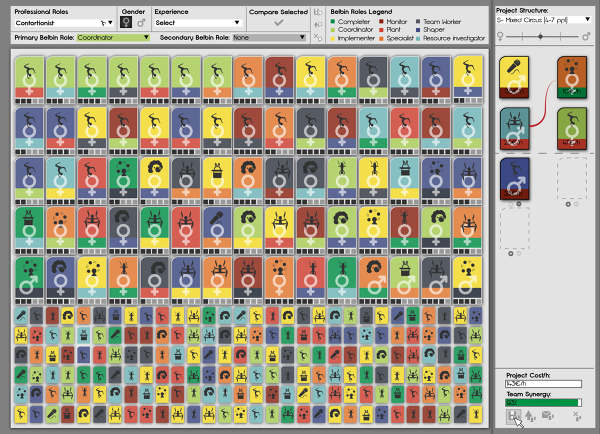
Task: Toggle the dark dot under bottom-left empty slot
Action: pos(510,253)
